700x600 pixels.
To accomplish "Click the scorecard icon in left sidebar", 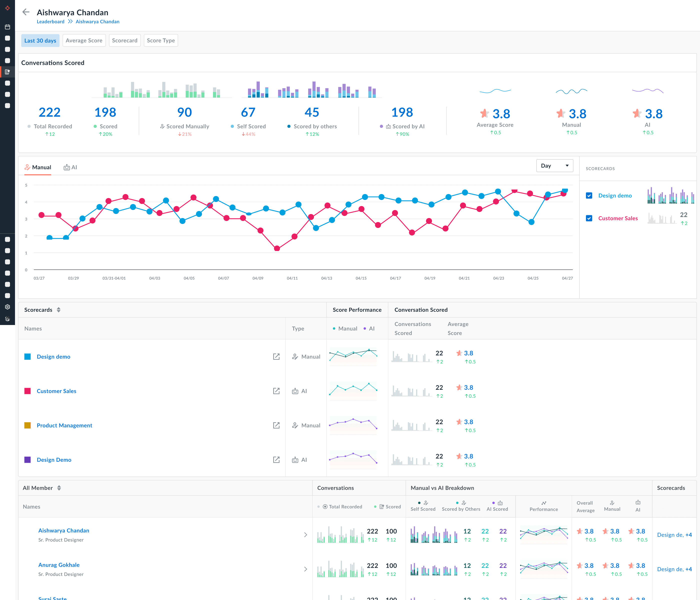I will [7, 72].
